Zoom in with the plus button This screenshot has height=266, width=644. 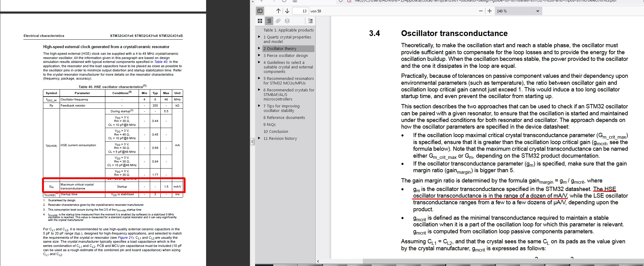[490, 11]
